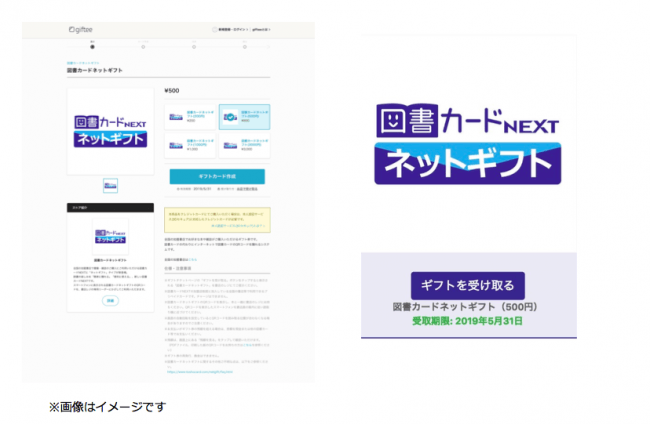This screenshot has width=650, height=424.
Task: Click the store logo in the shop introduction card
Action: pyautogui.click(x=110, y=236)
